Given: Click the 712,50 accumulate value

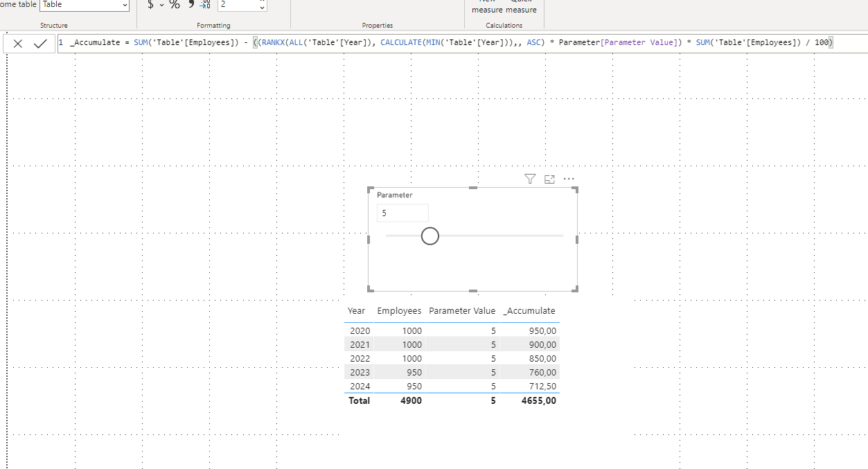Looking at the screenshot, I should [542, 387].
